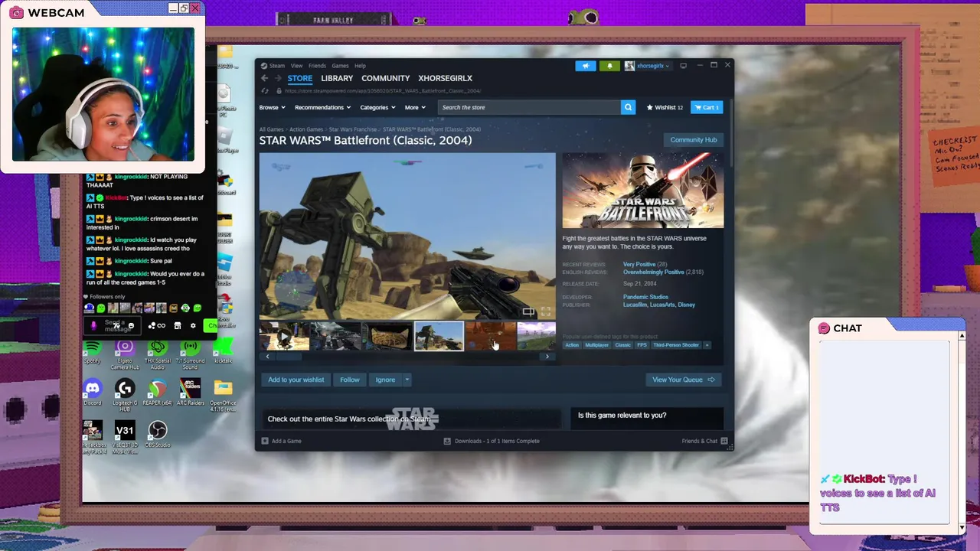Screen dimensions: 980x551
Task: Click the theater mode icon on screenshot
Action: pyautogui.click(x=528, y=311)
